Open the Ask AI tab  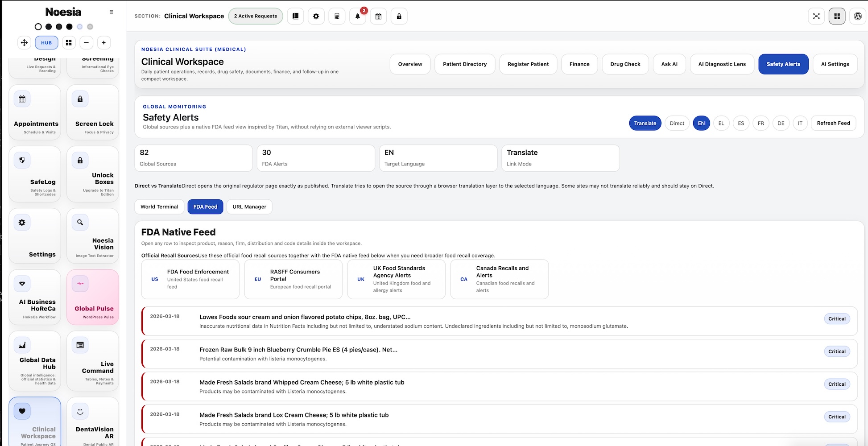click(669, 64)
